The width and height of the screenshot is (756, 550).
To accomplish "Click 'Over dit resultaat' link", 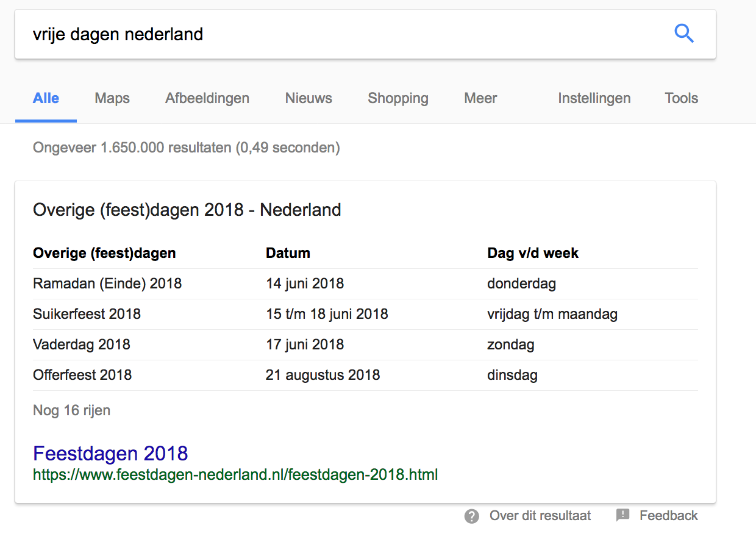I will point(540,516).
